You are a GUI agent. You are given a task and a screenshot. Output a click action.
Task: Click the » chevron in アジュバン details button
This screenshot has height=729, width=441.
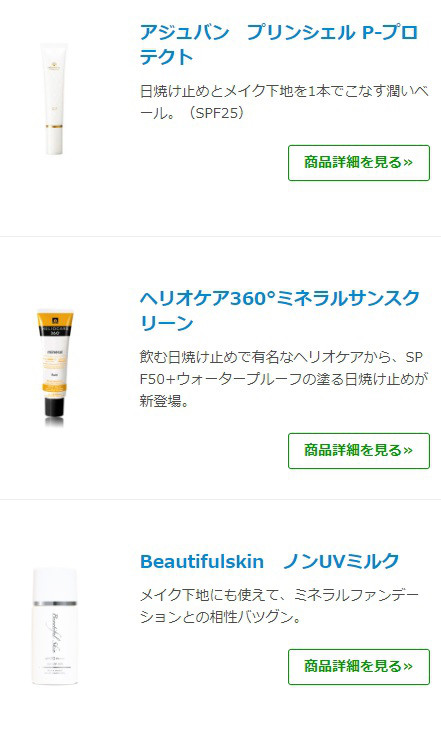click(408, 162)
